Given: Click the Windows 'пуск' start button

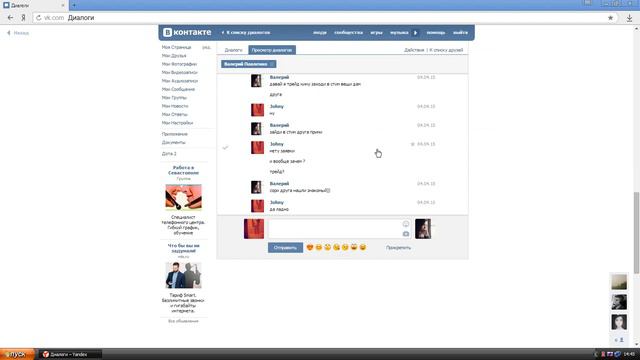Looking at the screenshot, I should click(x=17, y=354).
